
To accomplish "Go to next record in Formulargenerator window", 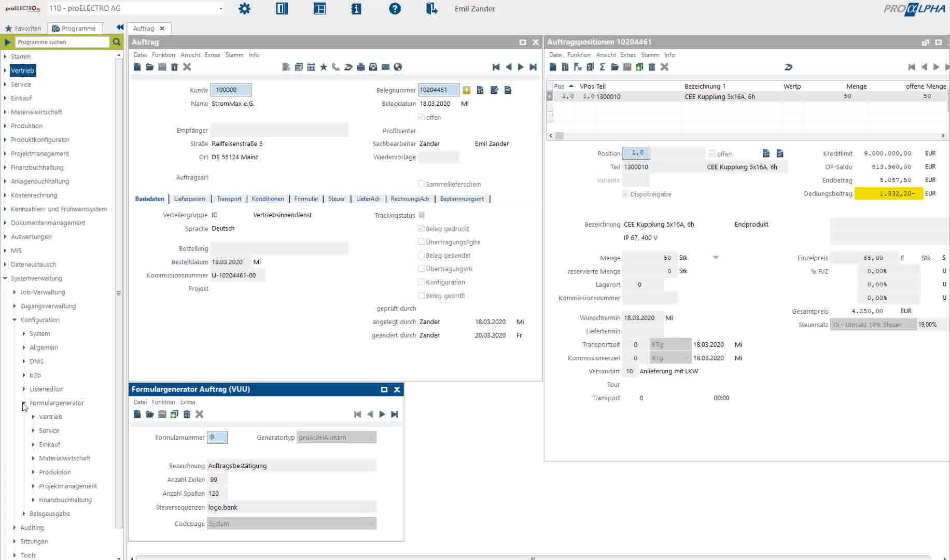I will pos(382,414).
